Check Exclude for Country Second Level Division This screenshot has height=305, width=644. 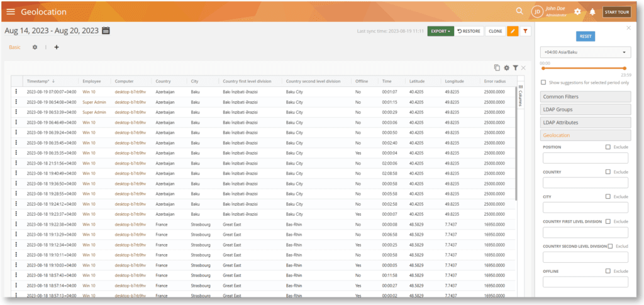(x=610, y=247)
